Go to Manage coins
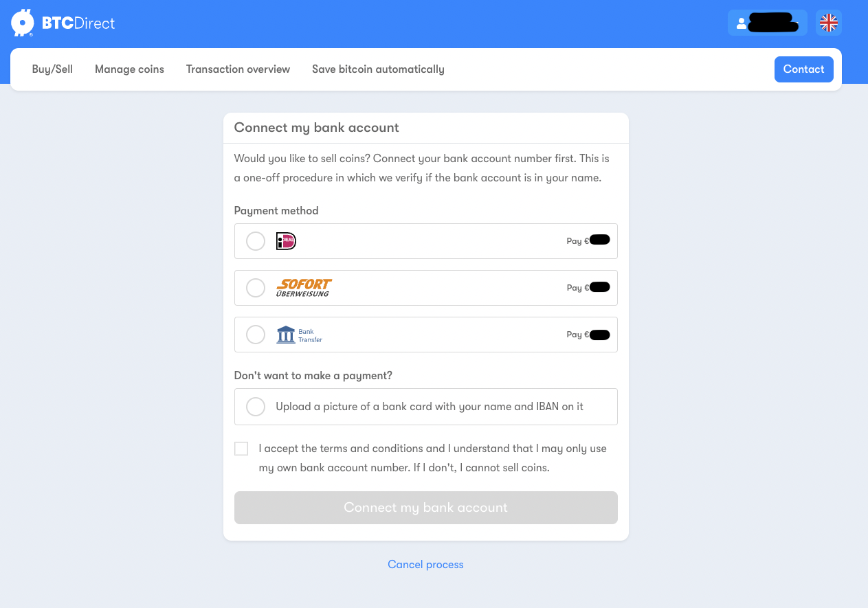Screen dimensions: 868x608 click(129, 69)
